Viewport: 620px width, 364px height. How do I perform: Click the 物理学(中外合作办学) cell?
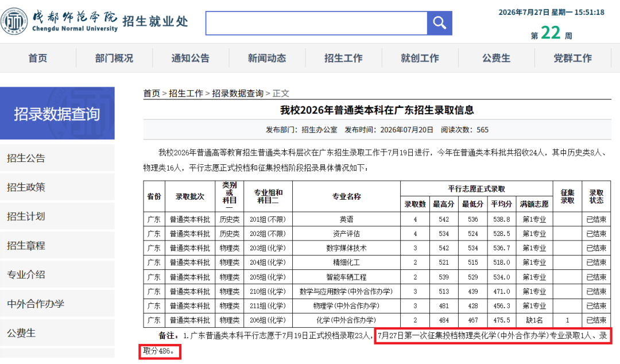coord(346,306)
